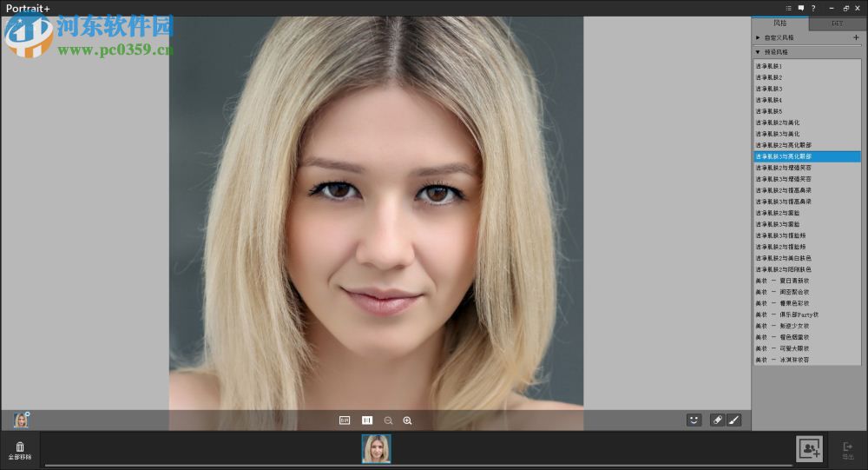The image size is (868, 470).
Task: Select preset 洁净肌肤1
Action: tap(807, 66)
